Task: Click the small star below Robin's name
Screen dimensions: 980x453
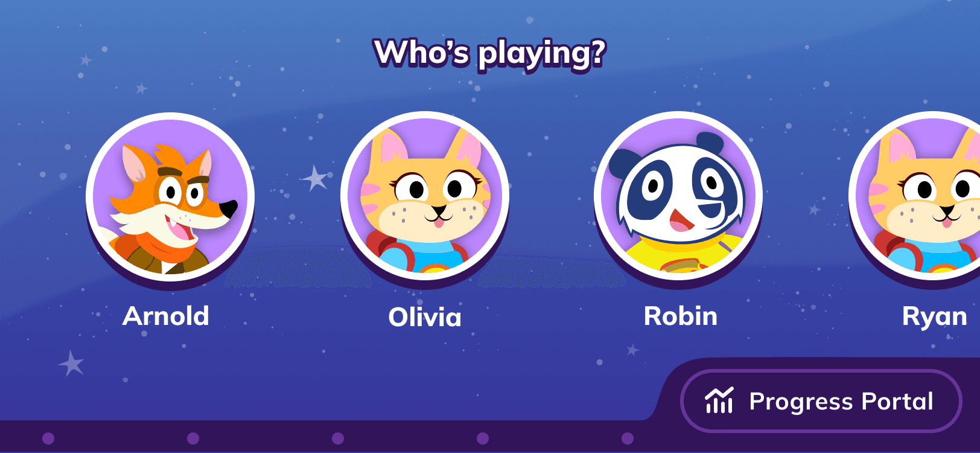Action: (x=632, y=350)
